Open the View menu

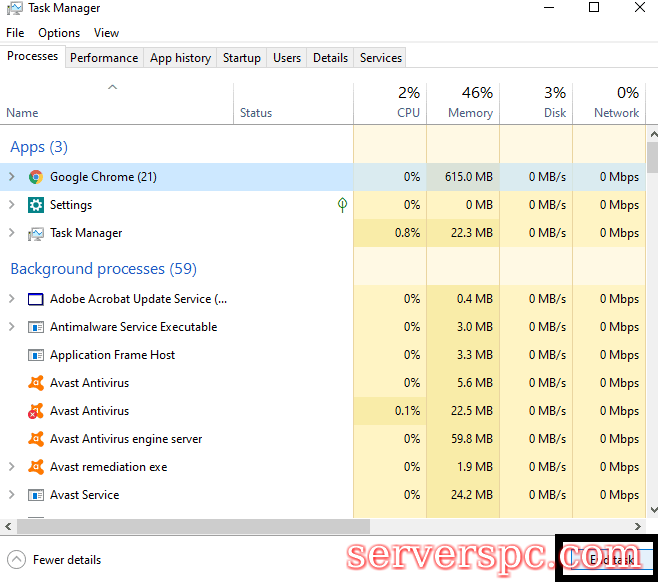[x=106, y=33]
